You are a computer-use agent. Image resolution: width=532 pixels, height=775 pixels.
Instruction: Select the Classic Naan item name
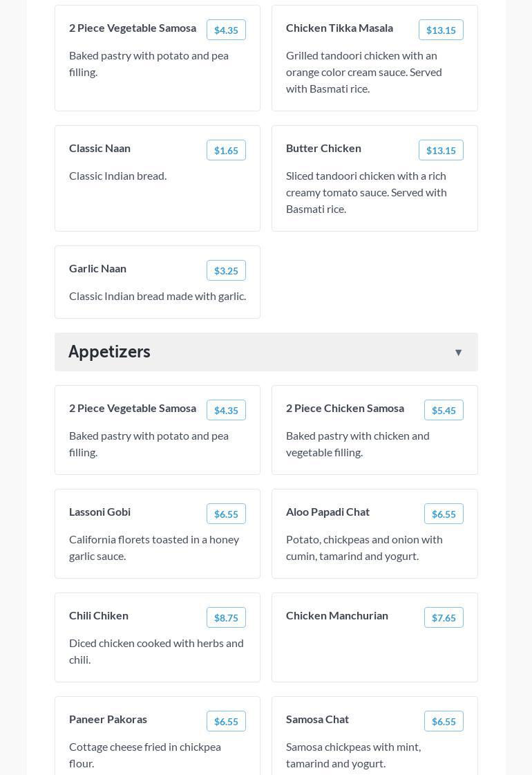coord(99,148)
